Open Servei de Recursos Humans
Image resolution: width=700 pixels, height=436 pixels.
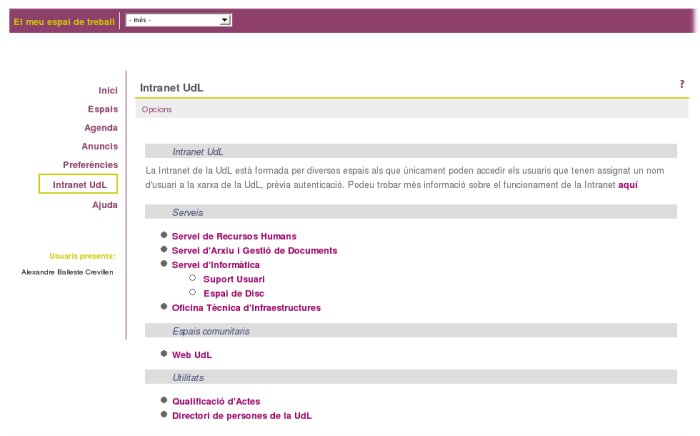(234, 237)
